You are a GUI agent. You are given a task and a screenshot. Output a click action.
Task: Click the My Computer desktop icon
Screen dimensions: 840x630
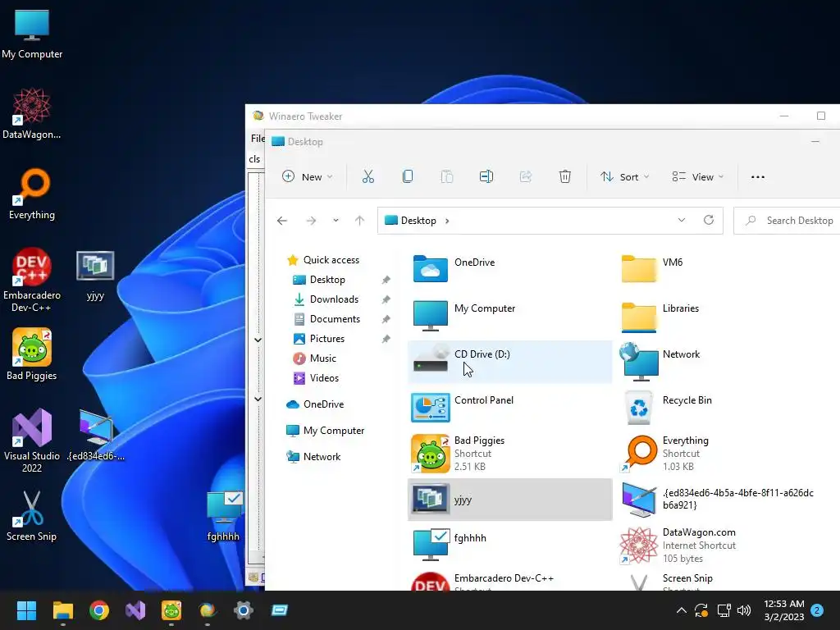pos(32,34)
